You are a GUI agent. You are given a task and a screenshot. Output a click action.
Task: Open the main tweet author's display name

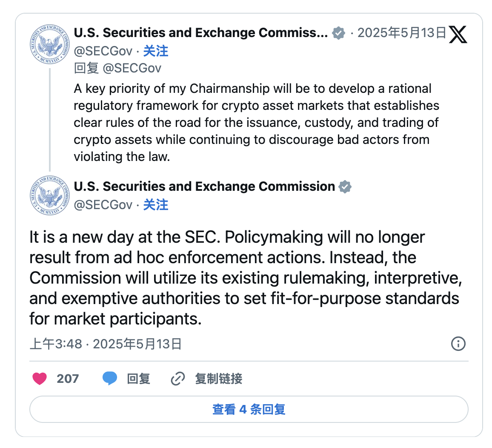pyautogui.click(x=204, y=187)
